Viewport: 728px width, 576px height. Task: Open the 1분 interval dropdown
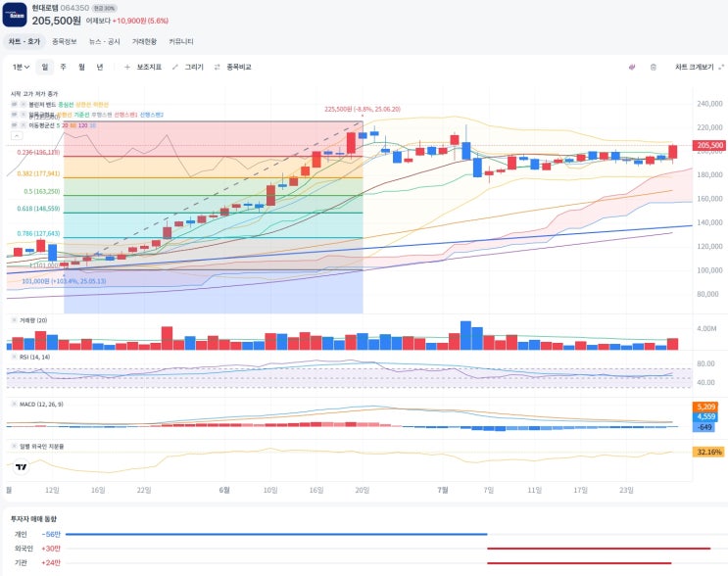tap(21, 68)
